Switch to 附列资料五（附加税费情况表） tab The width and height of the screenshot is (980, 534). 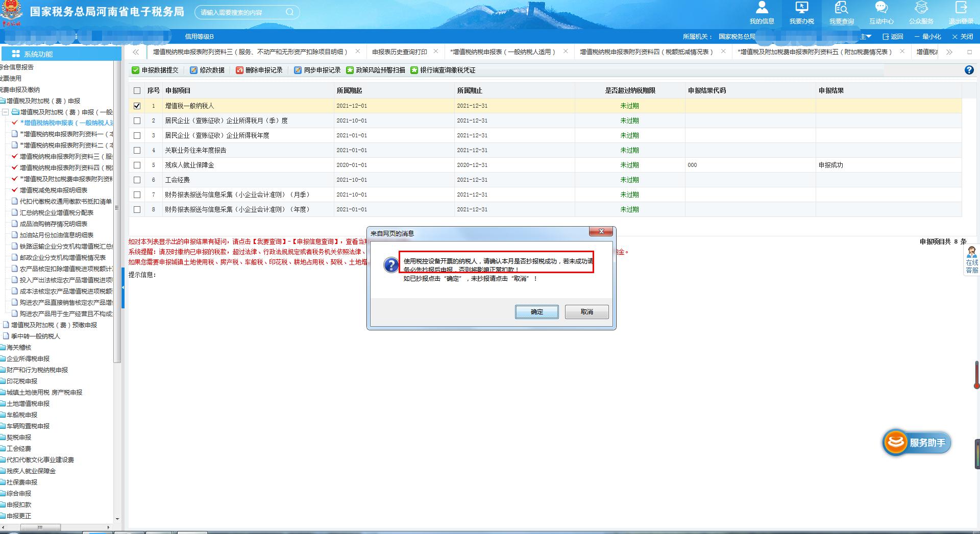point(815,52)
